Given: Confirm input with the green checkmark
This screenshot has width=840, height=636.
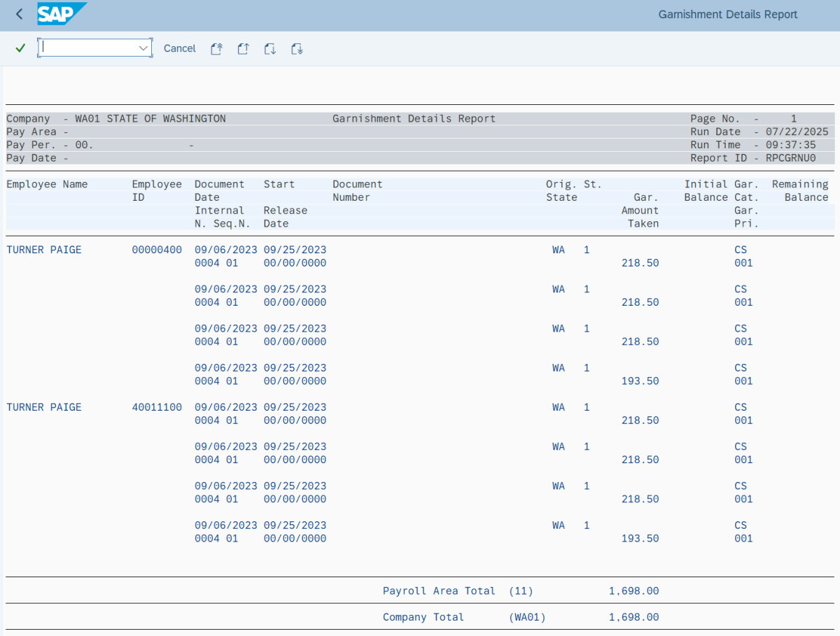Looking at the screenshot, I should pyautogui.click(x=20, y=48).
